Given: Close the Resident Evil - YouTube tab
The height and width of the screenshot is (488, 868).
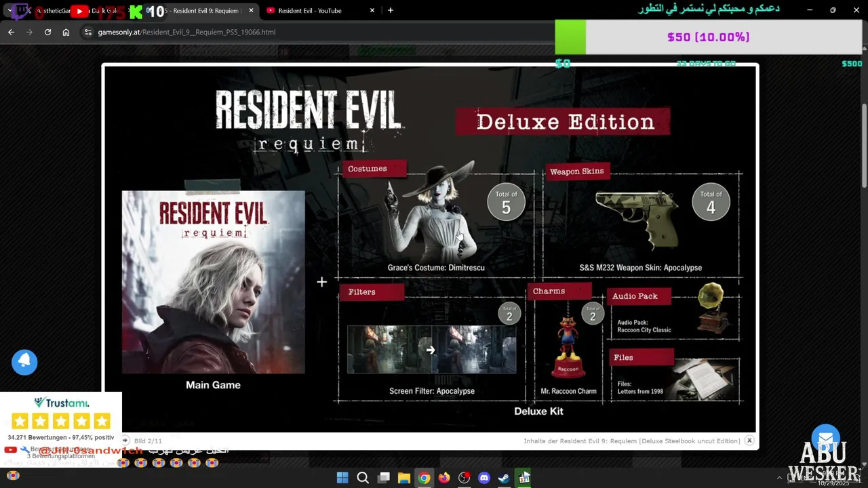Looking at the screenshot, I should (372, 11).
